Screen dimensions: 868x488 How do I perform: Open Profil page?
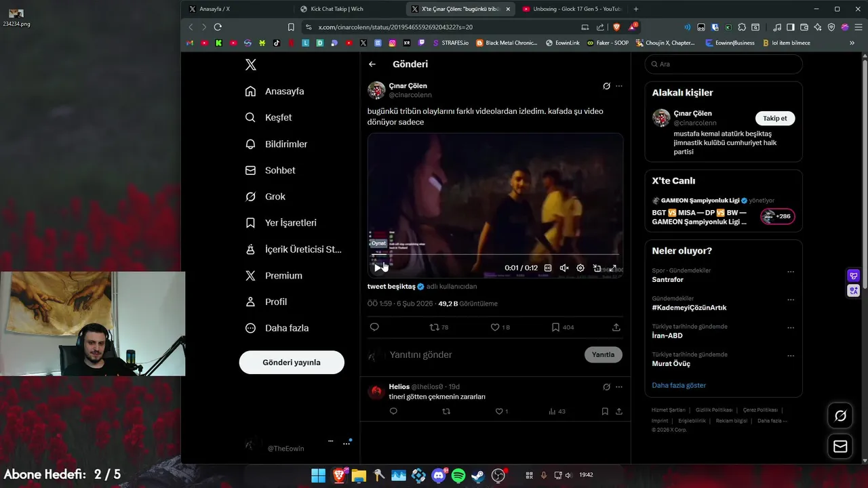(266, 302)
